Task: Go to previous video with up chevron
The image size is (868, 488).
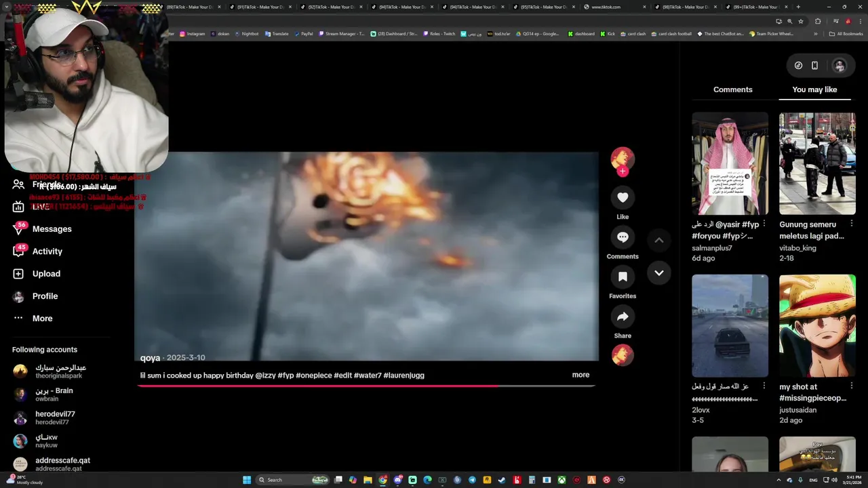Action: (658, 240)
